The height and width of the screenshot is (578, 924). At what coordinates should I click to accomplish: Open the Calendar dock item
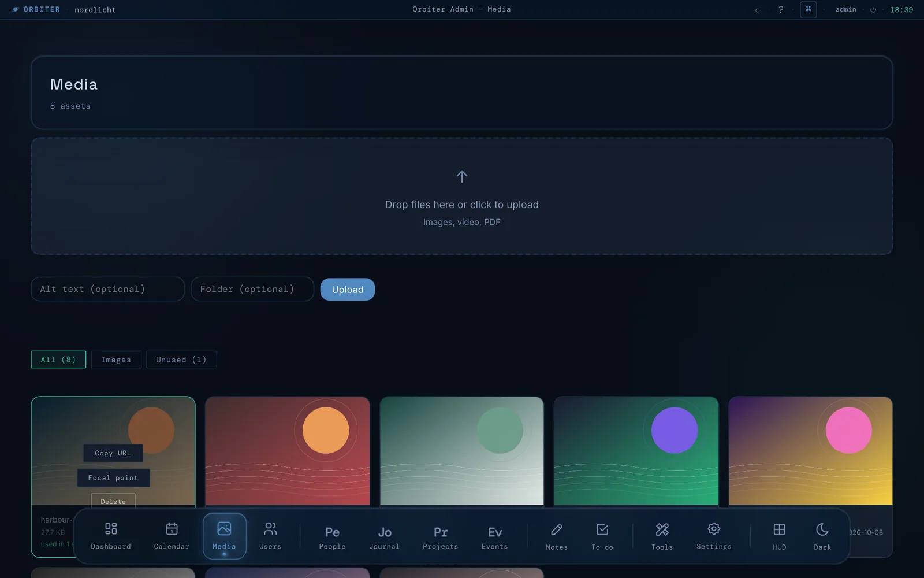pyautogui.click(x=172, y=536)
